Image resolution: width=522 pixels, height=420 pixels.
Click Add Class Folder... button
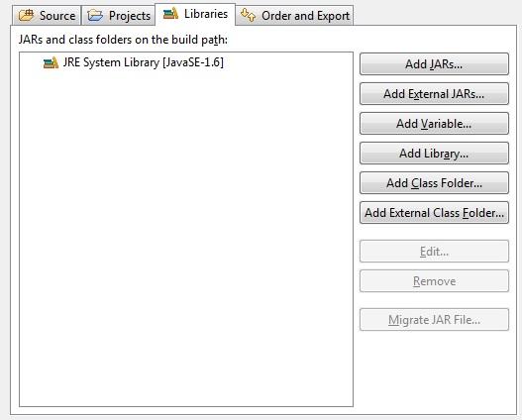pos(434,182)
